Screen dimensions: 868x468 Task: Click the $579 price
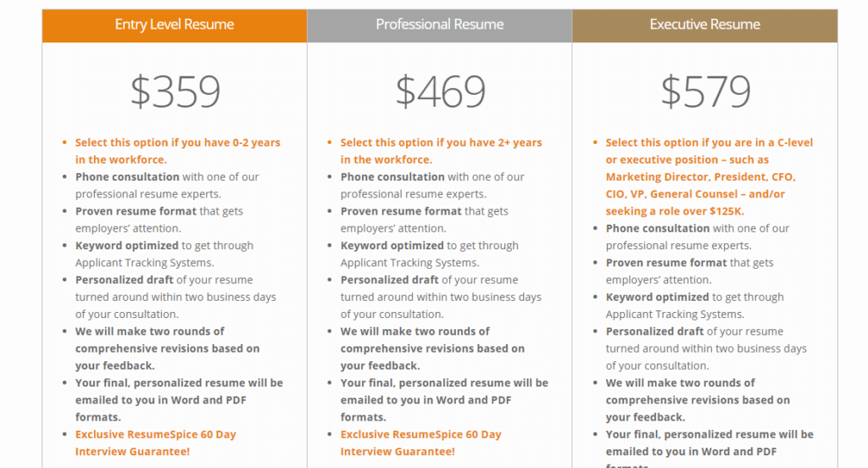[705, 92]
